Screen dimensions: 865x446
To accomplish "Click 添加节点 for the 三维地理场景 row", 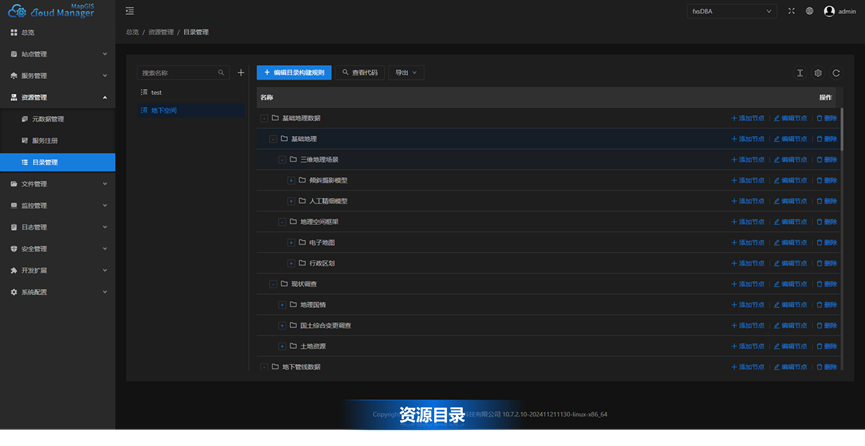I will pyautogui.click(x=748, y=159).
